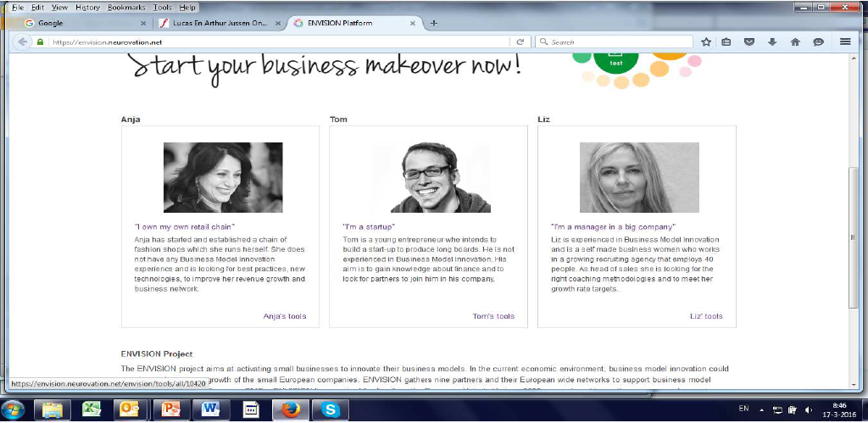868x423 pixels.
Task: Show hidden system tray icons arrow
Action: [762, 410]
